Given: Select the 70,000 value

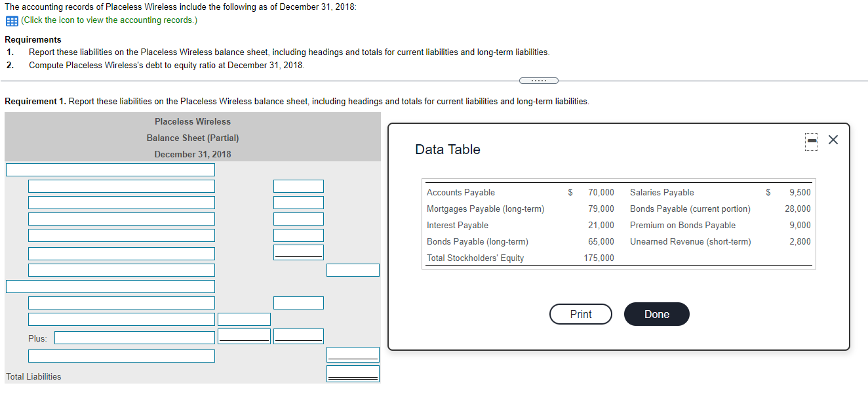Looking at the screenshot, I should point(601,192).
